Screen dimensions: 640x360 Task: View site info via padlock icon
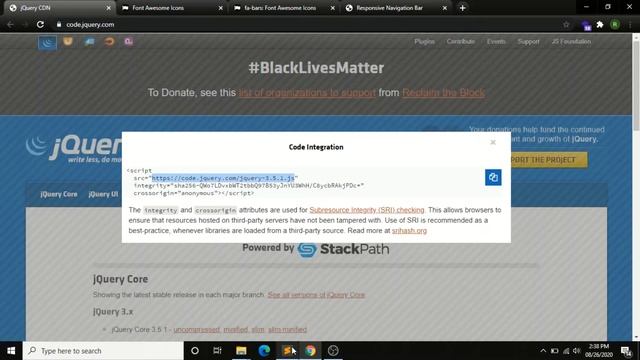pyautogui.click(x=59, y=24)
